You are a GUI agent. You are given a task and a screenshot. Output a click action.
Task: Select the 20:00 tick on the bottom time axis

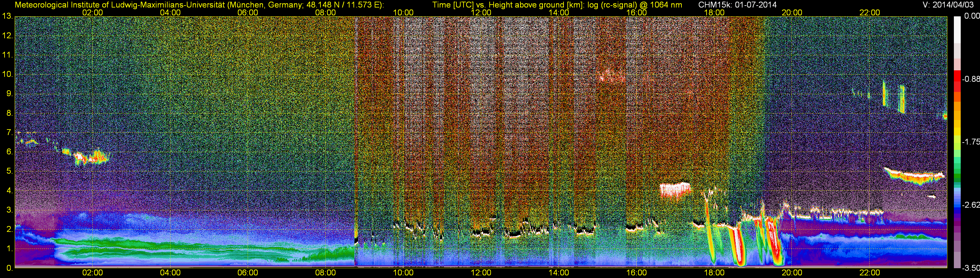(792, 273)
